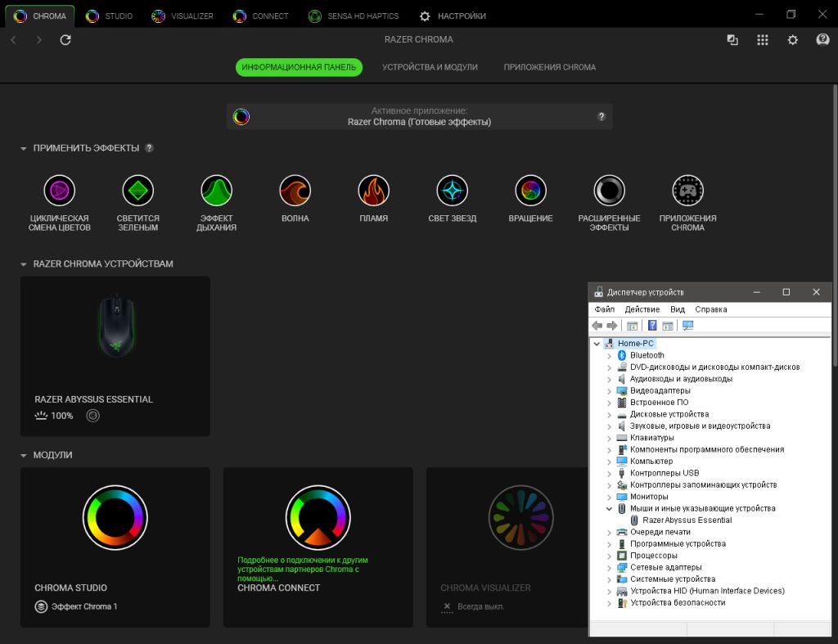Viewport: 838px width, 644px height.
Task: Click the back arrow in Device Manager toolbar
Action: point(597,326)
